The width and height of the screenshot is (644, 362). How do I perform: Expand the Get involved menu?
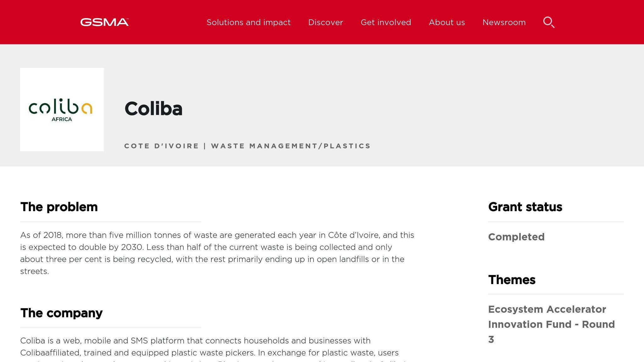386,22
